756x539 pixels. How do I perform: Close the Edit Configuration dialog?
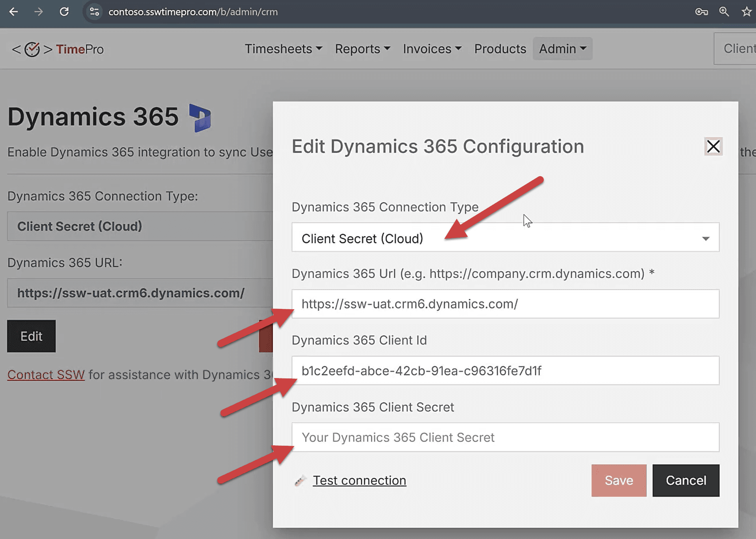713,146
